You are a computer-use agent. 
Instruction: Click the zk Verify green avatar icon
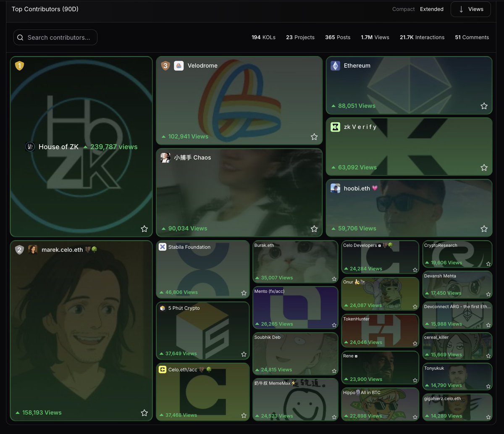(x=335, y=127)
